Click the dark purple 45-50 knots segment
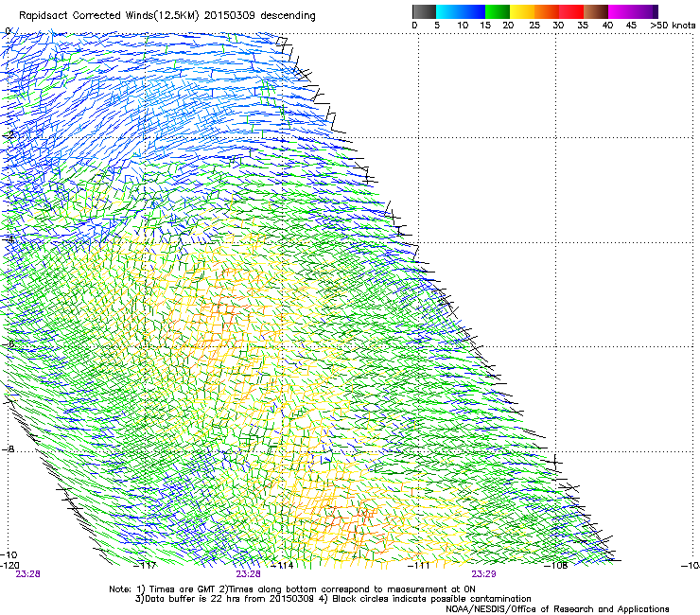 pyautogui.click(x=645, y=11)
